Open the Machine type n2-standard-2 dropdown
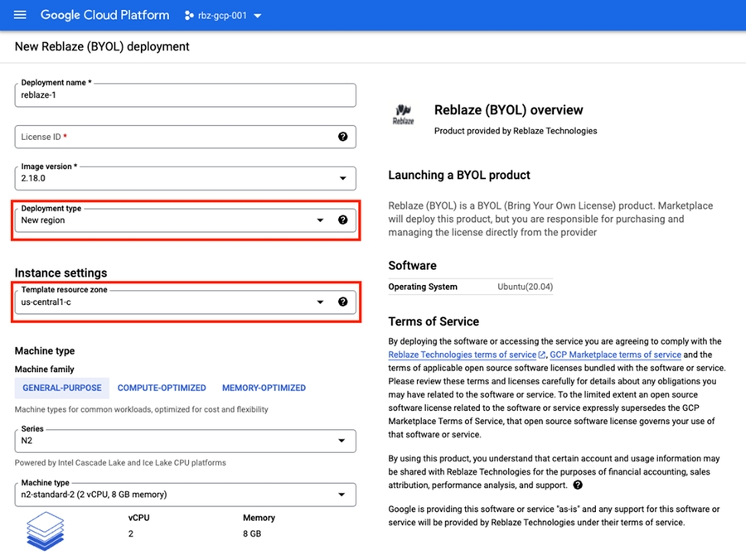The width and height of the screenshot is (746, 560). (x=342, y=495)
